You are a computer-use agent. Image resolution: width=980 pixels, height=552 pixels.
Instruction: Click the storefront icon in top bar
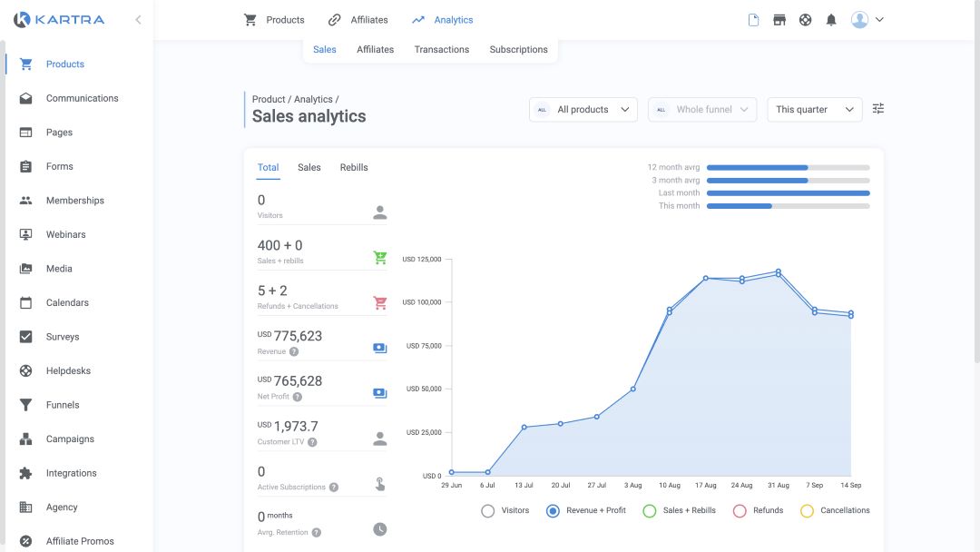tap(779, 20)
